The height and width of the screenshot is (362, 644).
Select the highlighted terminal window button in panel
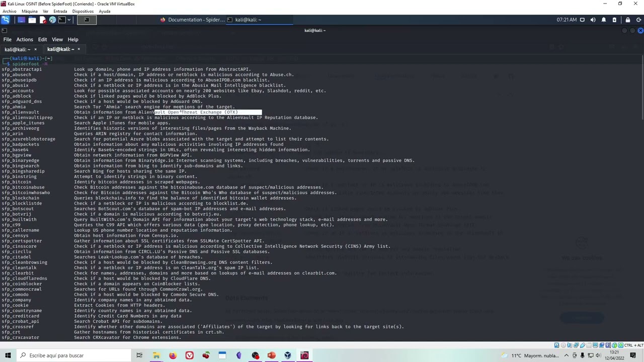pyautogui.click(x=87, y=20)
